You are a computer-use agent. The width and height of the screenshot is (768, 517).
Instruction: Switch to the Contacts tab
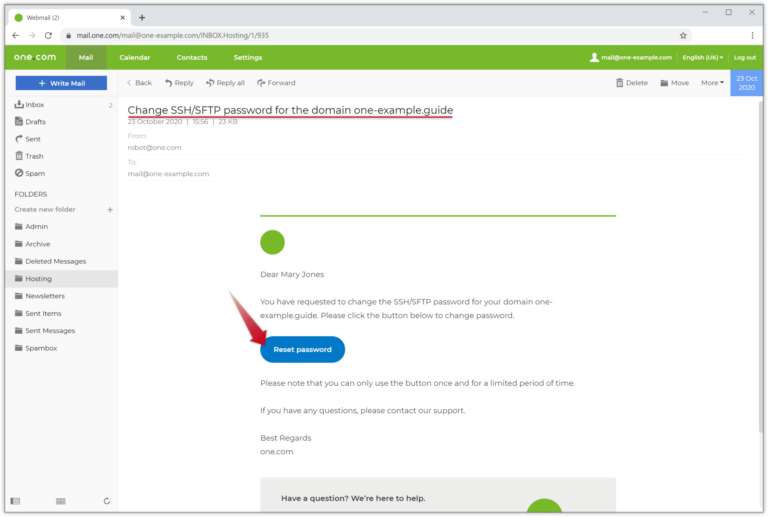tap(192, 57)
